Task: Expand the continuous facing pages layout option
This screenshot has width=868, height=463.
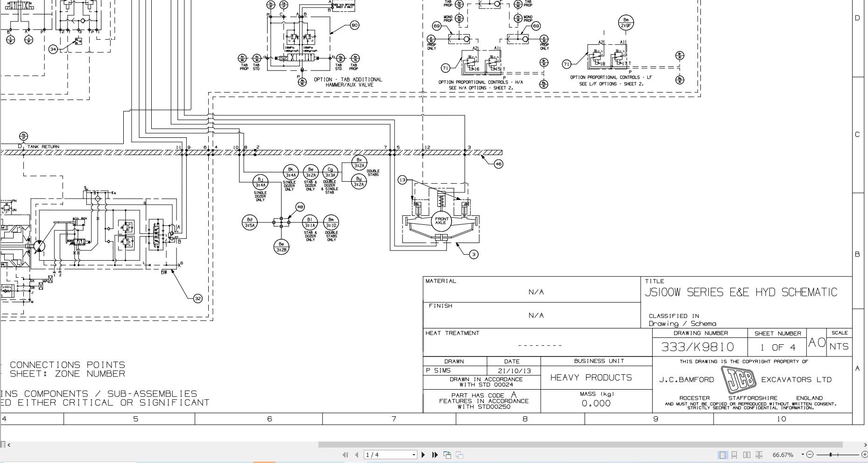Action: (759, 454)
